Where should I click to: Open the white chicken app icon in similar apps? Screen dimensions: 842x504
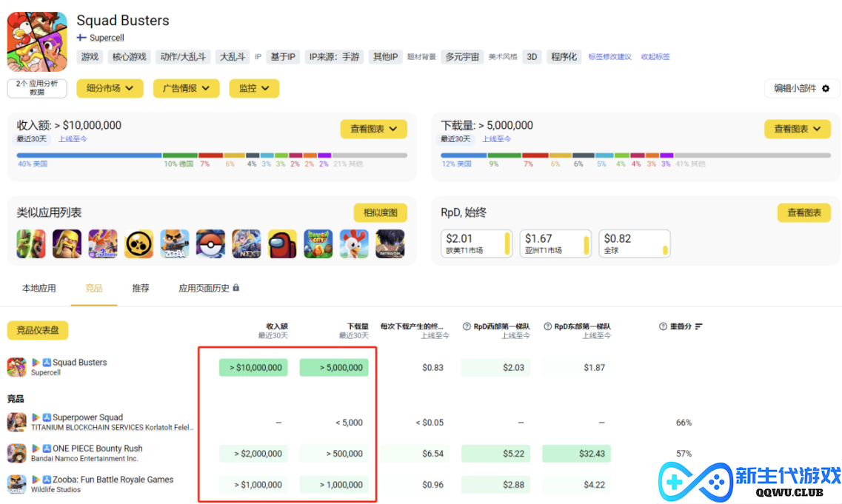point(355,243)
